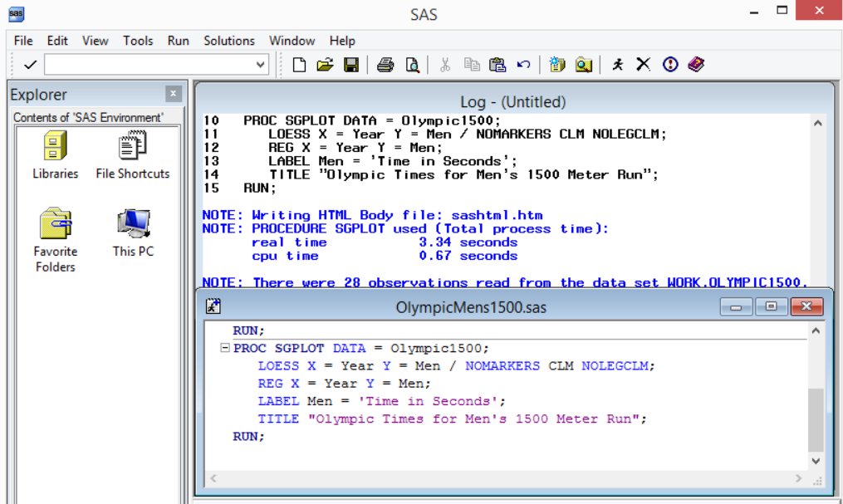843x504 pixels.
Task: Open the SAS Explorer toolbar icon
Action: [584, 65]
